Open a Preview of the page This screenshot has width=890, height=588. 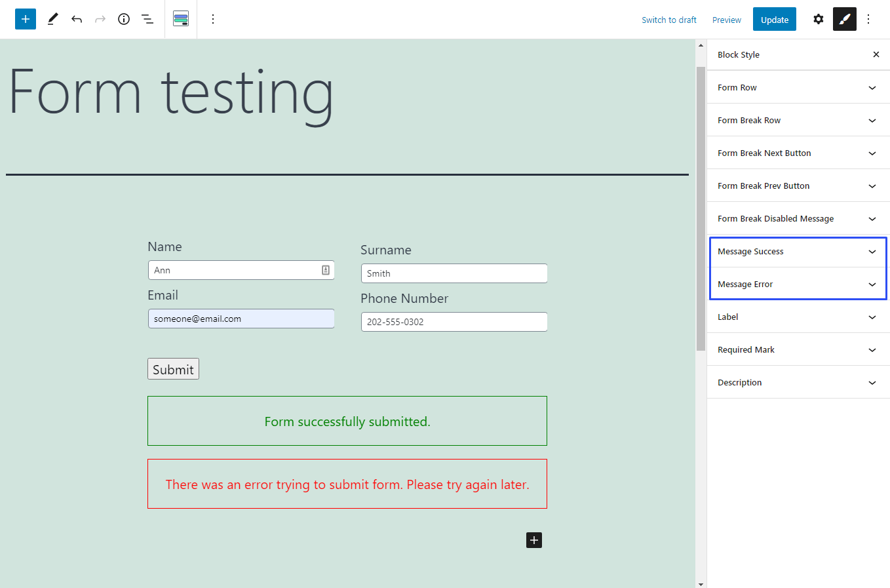[726, 20]
